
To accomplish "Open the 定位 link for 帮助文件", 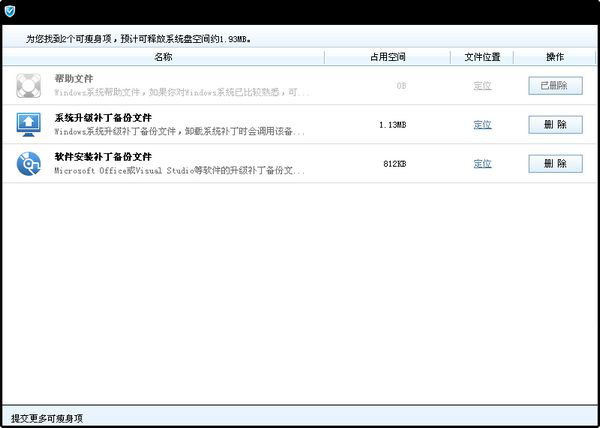I will point(482,86).
